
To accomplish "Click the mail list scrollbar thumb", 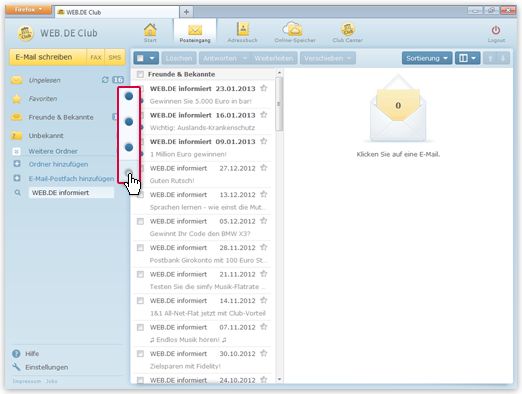I will click(x=279, y=104).
